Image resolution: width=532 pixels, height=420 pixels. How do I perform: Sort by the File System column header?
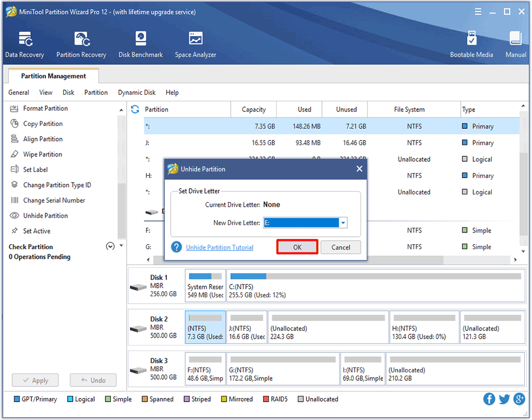(414, 109)
